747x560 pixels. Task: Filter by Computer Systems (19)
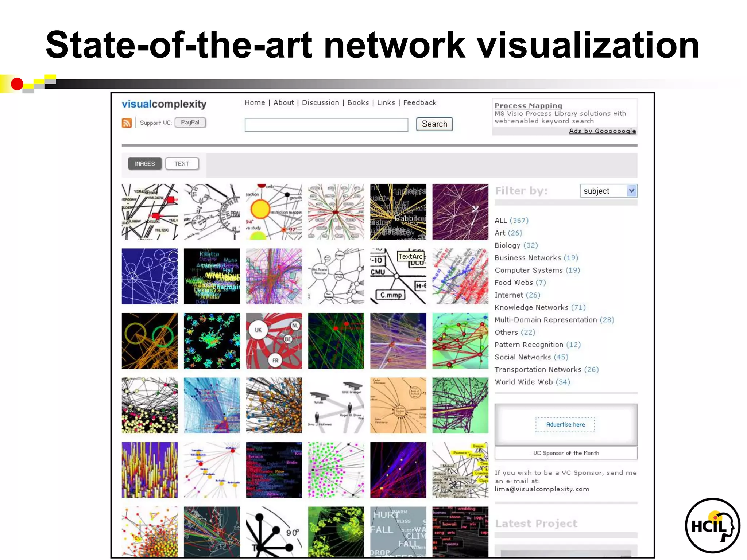coord(537,270)
